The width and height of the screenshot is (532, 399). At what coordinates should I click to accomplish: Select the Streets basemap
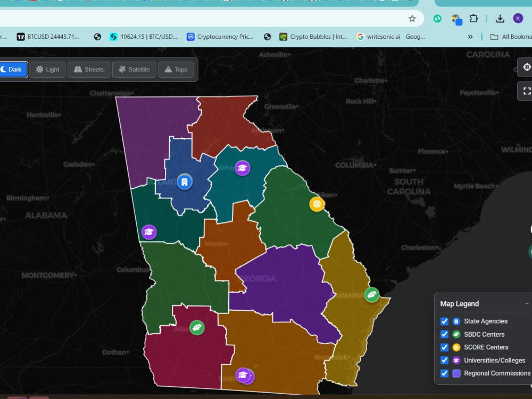(89, 70)
